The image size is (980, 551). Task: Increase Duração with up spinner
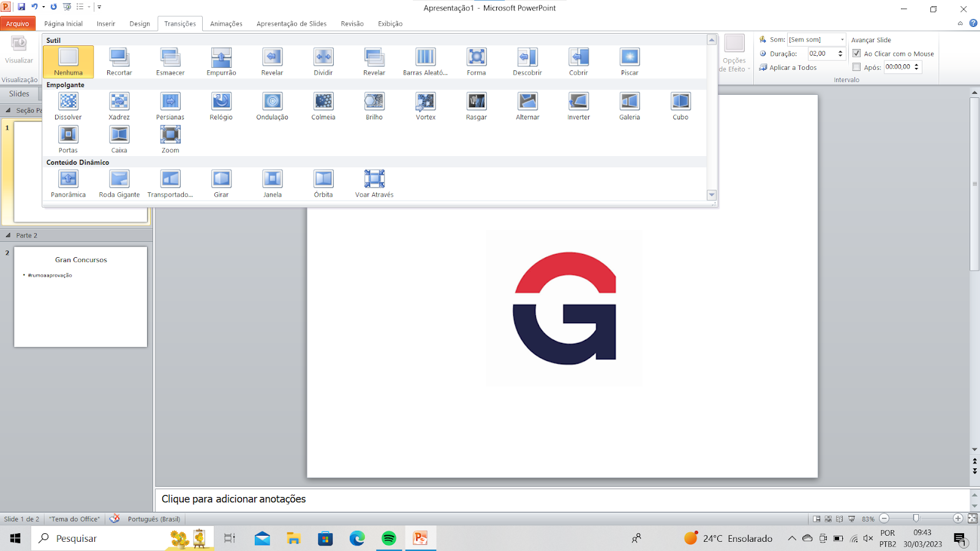point(840,51)
